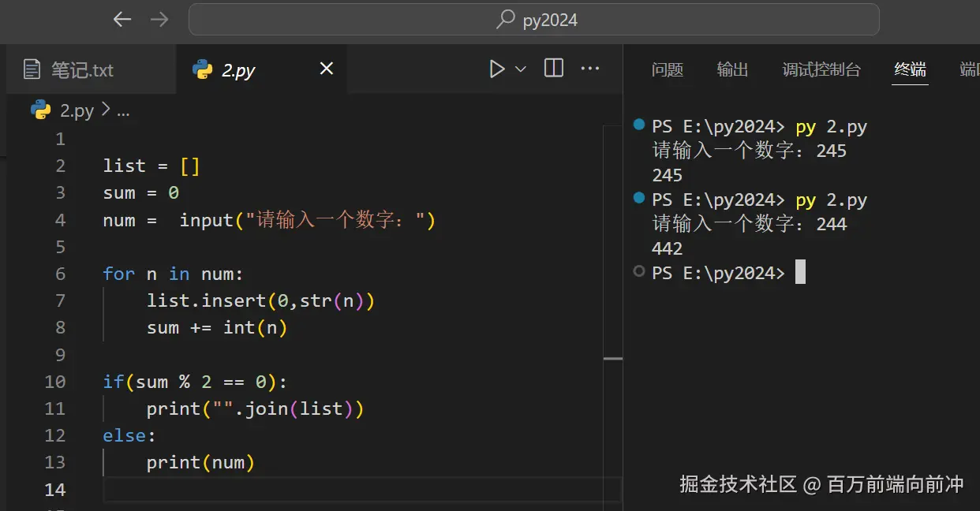The width and height of the screenshot is (980, 511).
Task: Click the forward navigation arrow
Action: point(160,20)
